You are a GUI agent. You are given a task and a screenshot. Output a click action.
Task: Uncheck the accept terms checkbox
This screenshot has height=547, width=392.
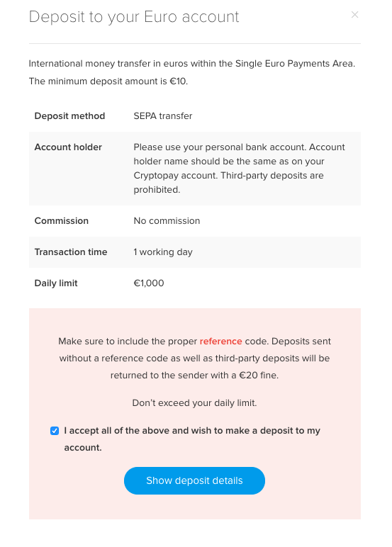click(55, 431)
